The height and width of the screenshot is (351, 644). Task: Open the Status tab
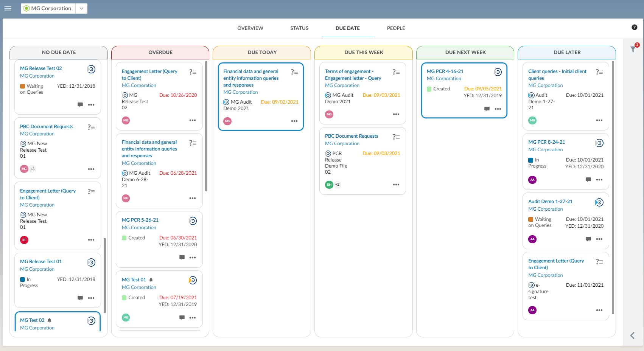(299, 28)
